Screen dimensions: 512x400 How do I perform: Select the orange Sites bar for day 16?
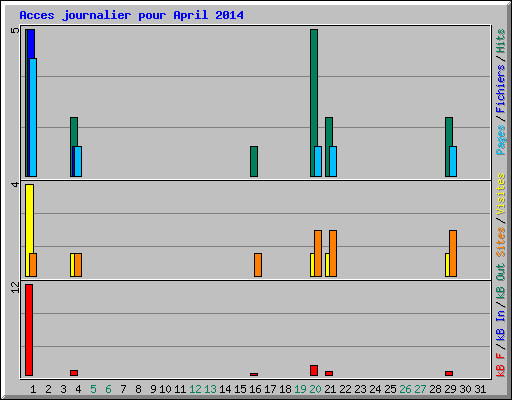[x=258, y=265]
